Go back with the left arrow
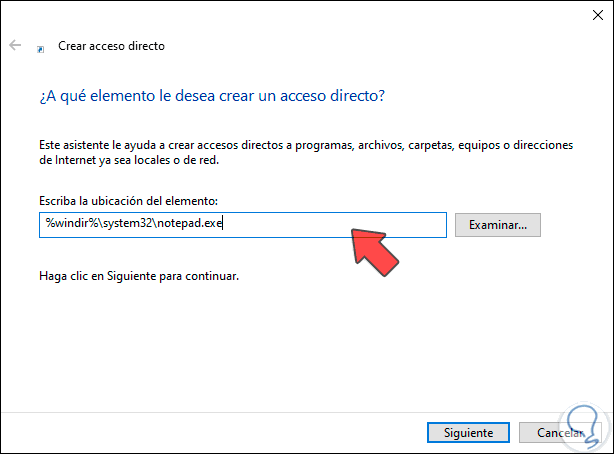This screenshot has width=614, height=454. point(15,46)
